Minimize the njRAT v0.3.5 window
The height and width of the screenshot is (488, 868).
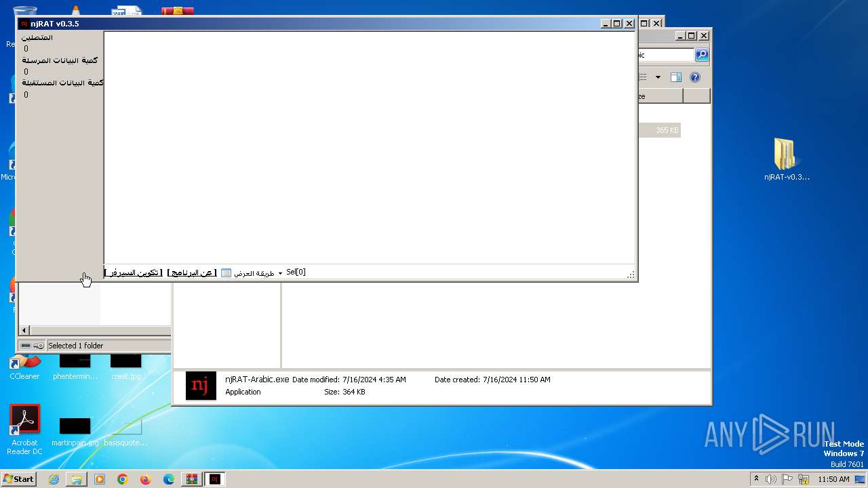[x=605, y=24]
